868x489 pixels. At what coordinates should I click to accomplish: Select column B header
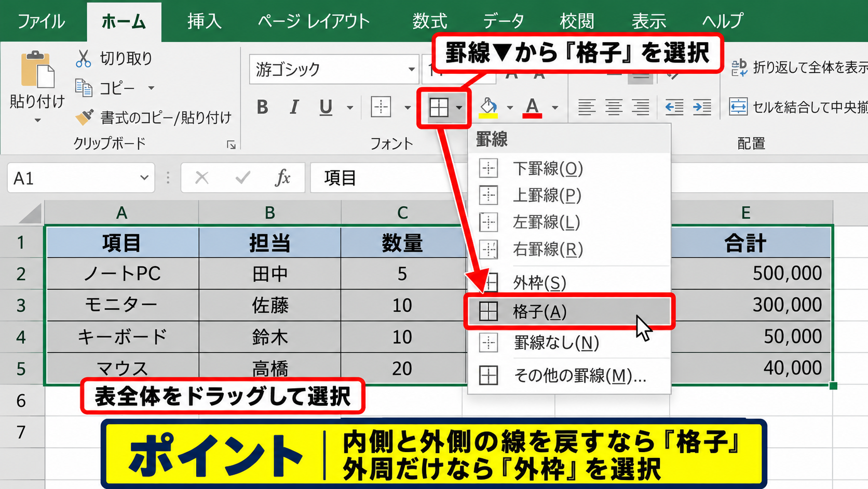click(x=270, y=213)
